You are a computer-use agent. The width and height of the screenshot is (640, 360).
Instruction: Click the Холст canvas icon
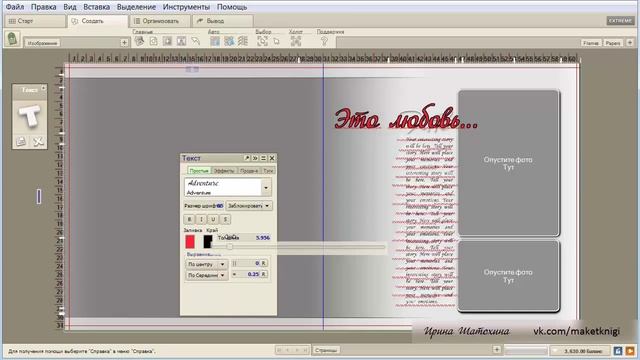296,41
